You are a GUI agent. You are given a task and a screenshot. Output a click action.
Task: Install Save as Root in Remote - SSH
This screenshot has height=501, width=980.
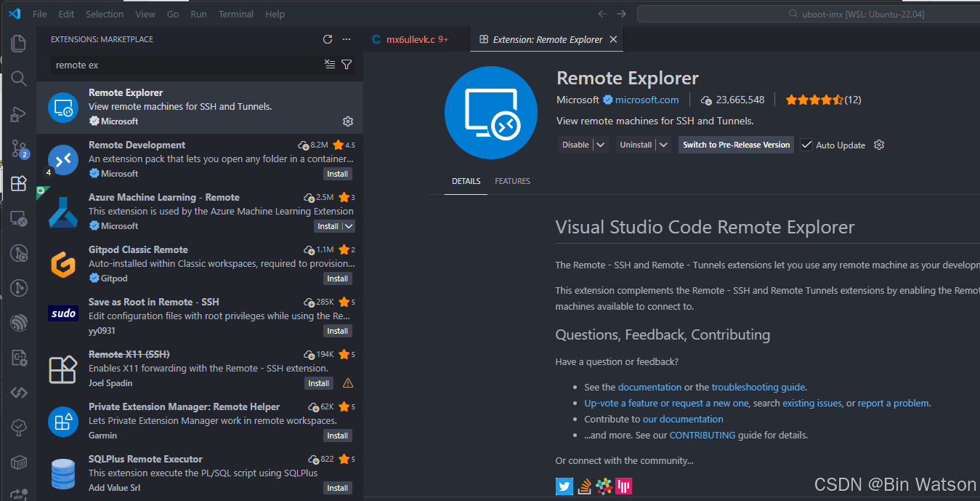coord(338,331)
